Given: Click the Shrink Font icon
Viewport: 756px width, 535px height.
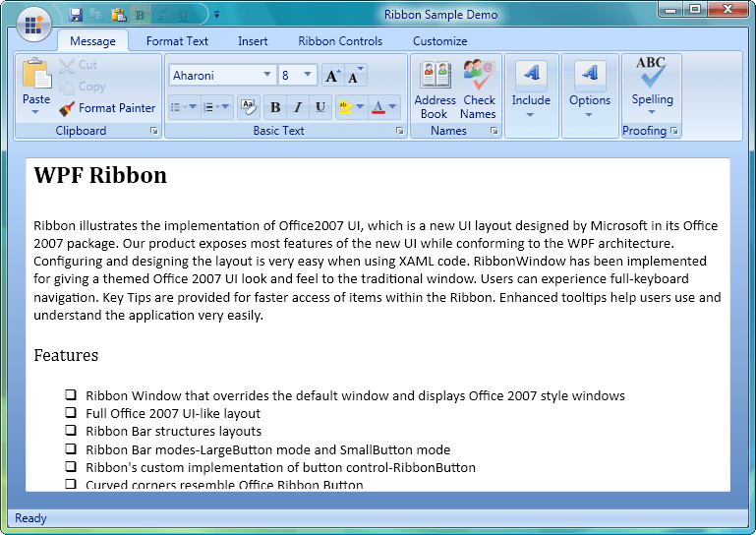Looking at the screenshot, I should pyautogui.click(x=355, y=76).
